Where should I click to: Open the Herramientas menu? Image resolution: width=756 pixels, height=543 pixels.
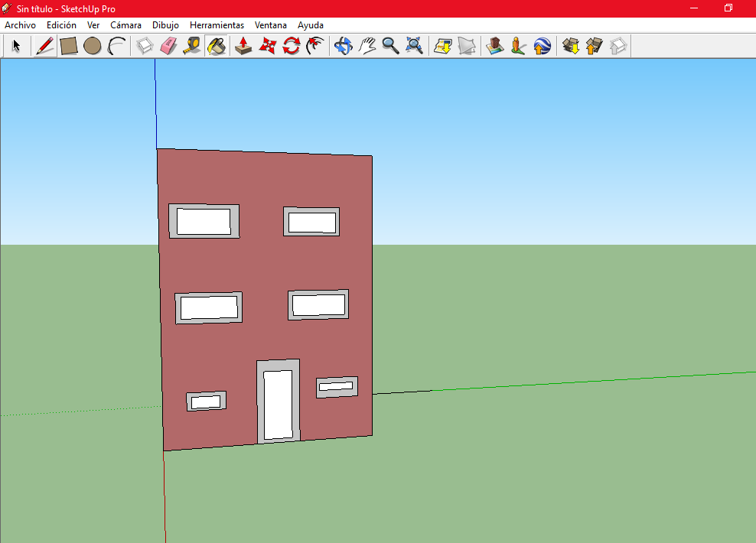[x=217, y=25]
